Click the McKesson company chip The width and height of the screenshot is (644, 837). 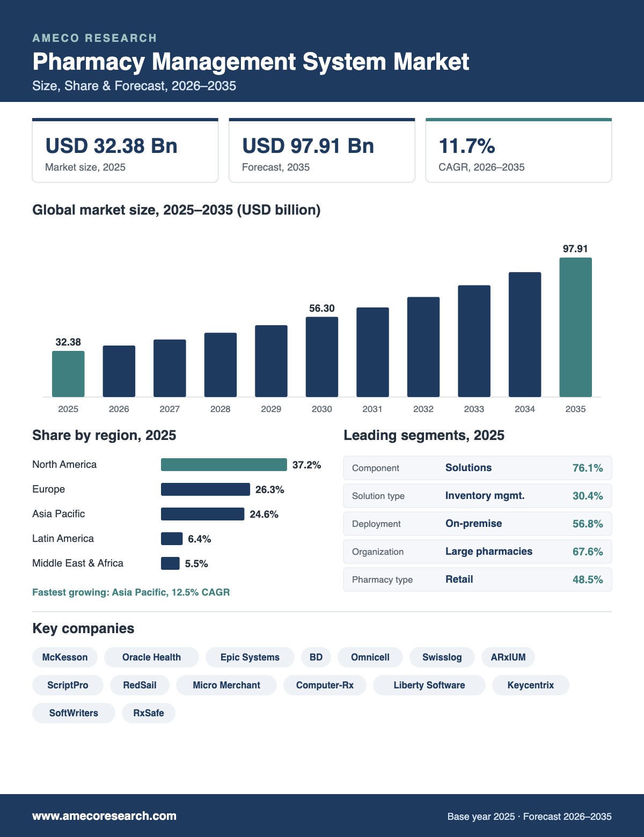coord(65,657)
